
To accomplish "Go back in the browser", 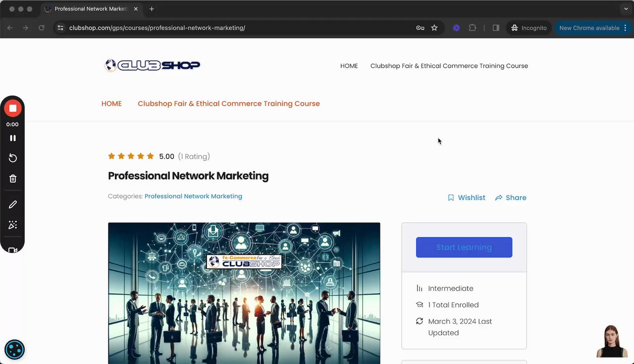I will point(10,28).
